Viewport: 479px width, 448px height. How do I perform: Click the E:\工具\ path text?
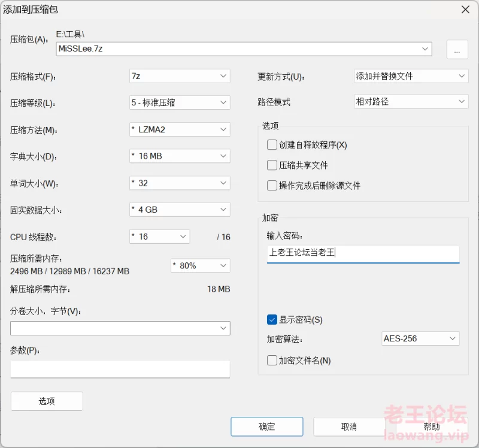coord(70,34)
